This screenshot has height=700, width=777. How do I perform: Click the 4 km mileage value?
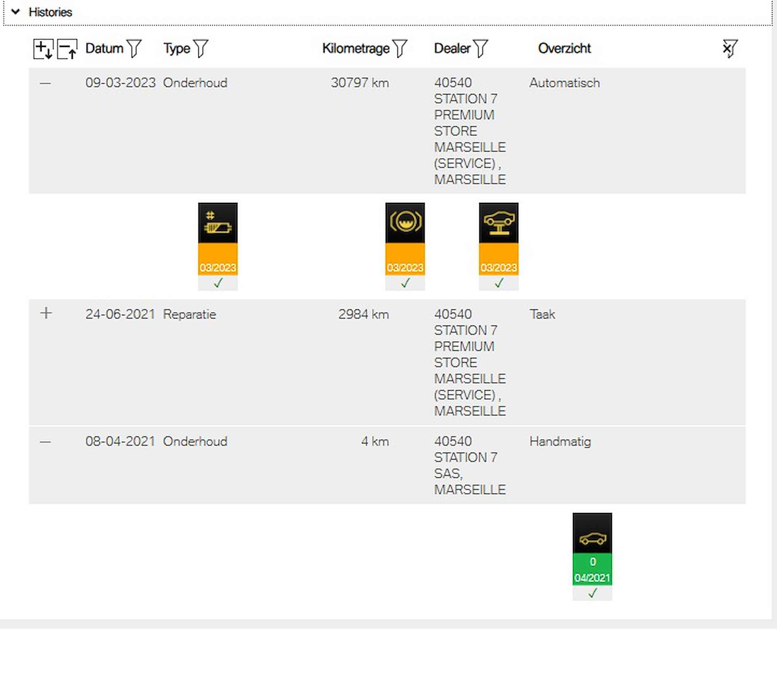tap(375, 441)
